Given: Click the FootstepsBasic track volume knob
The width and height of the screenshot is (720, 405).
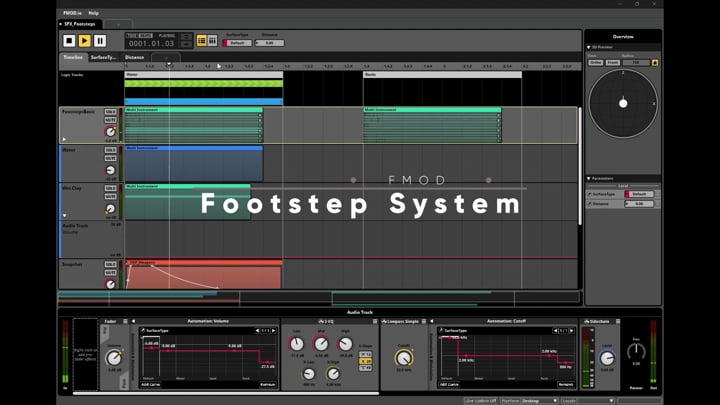Looking at the screenshot, I should 110,132.
